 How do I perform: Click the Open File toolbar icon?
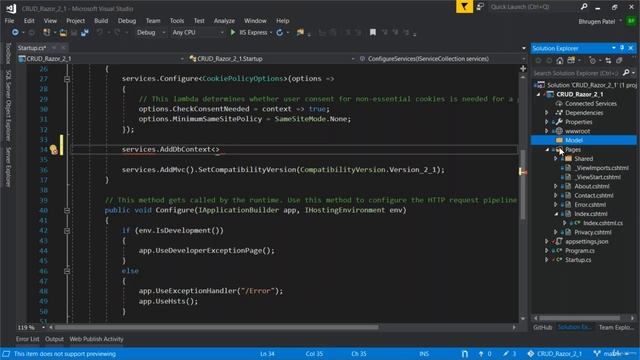(63, 32)
